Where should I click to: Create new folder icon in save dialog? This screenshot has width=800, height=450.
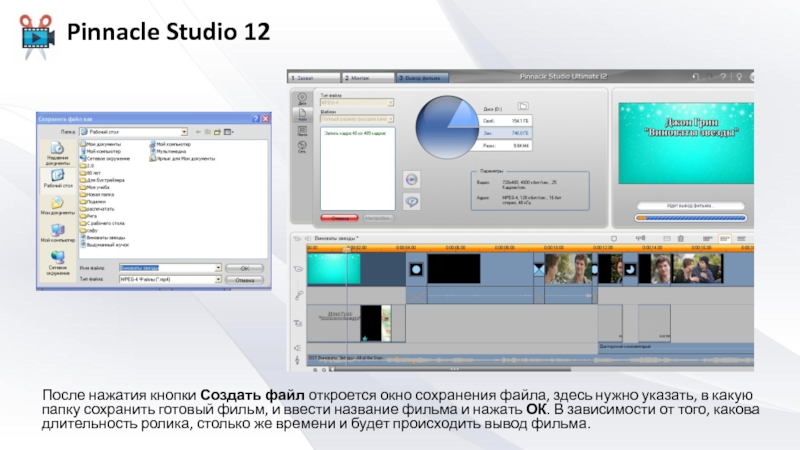[217, 132]
